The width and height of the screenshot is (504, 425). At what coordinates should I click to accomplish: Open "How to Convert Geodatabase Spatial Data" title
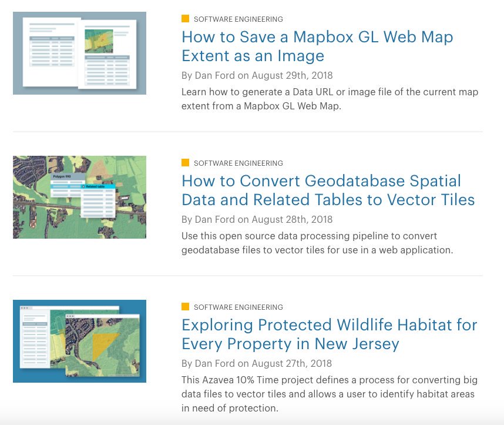click(x=328, y=190)
